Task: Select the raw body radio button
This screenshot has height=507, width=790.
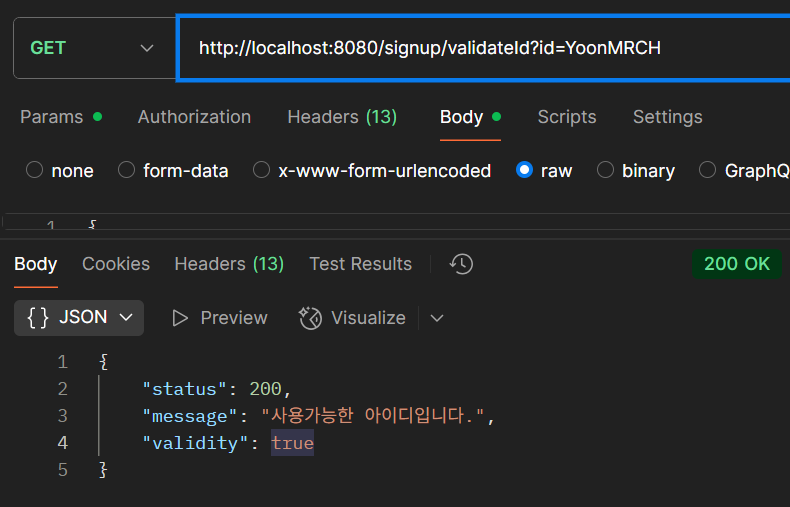Action: pos(524,170)
